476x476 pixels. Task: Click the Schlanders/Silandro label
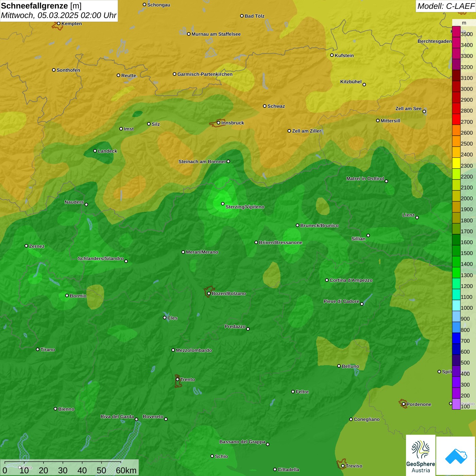(101, 258)
